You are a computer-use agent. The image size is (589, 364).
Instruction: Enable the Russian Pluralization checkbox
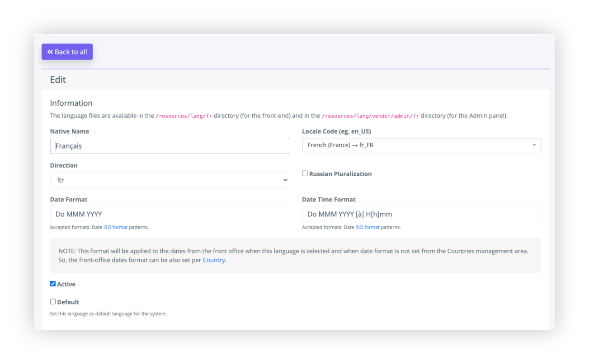pyautogui.click(x=305, y=173)
